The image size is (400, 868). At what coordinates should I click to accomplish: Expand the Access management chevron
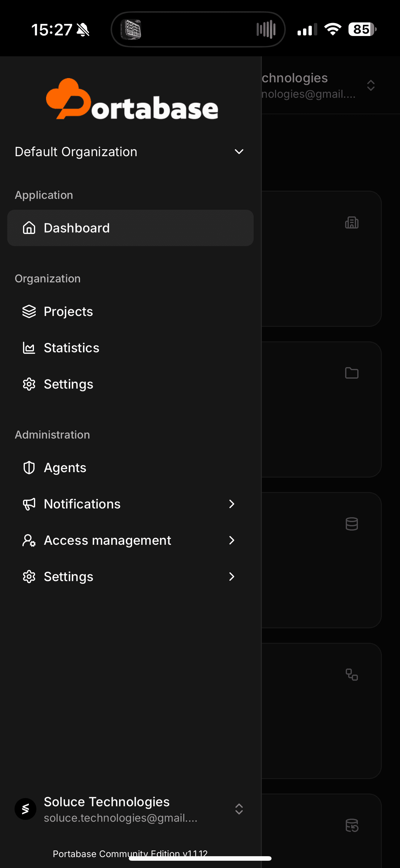(x=232, y=541)
